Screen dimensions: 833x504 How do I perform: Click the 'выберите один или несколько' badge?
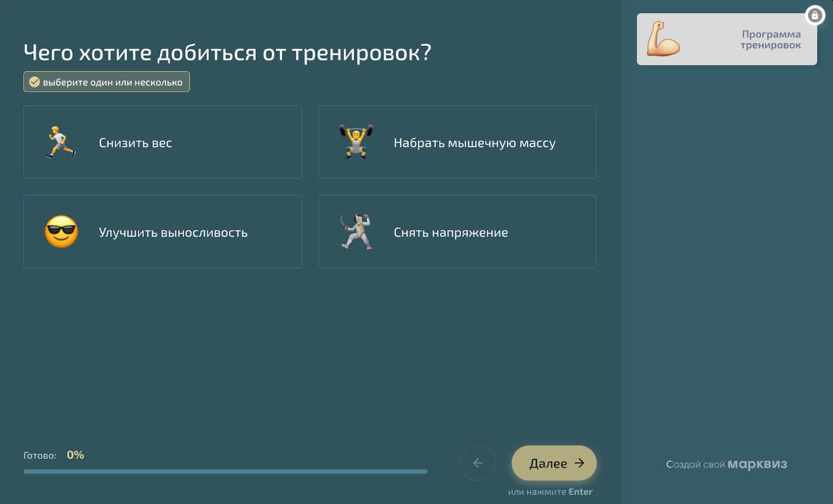point(107,81)
